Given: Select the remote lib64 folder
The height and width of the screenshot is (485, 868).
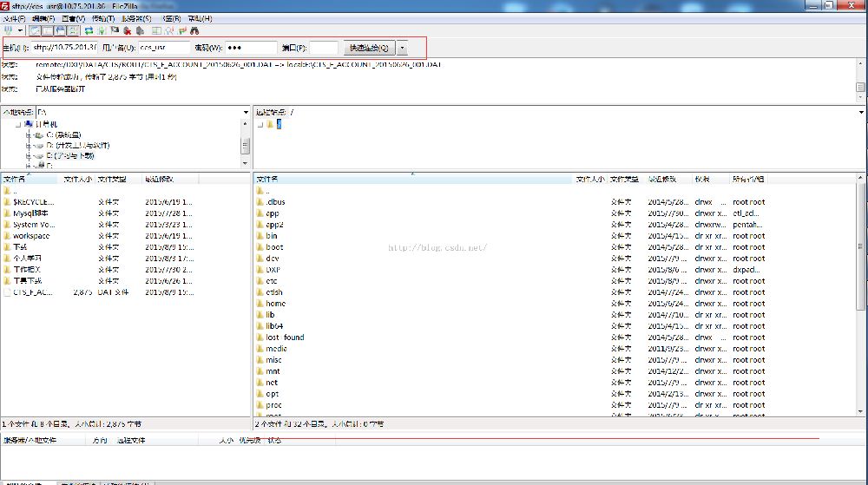Looking at the screenshot, I should [274, 326].
